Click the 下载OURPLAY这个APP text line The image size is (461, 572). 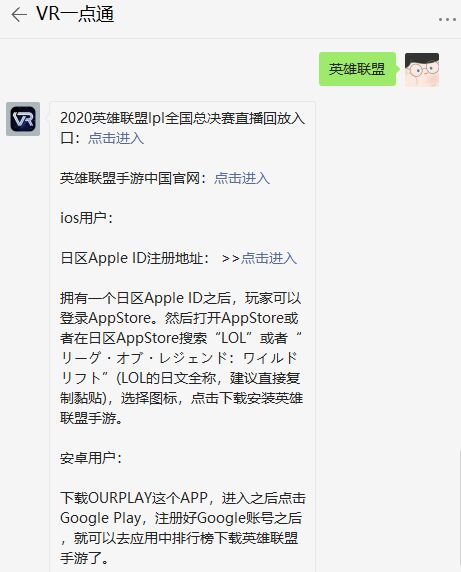pyautogui.click(x=134, y=498)
